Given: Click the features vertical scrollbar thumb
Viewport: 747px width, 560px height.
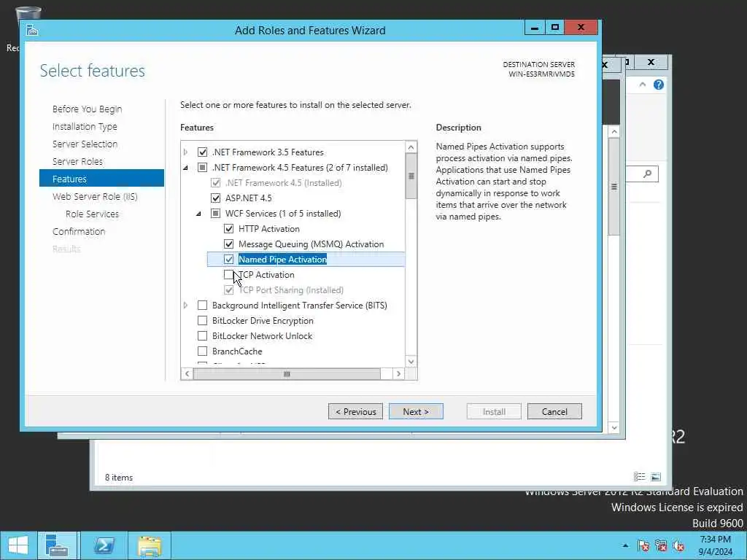Looking at the screenshot, I should [x=411, y=176].
